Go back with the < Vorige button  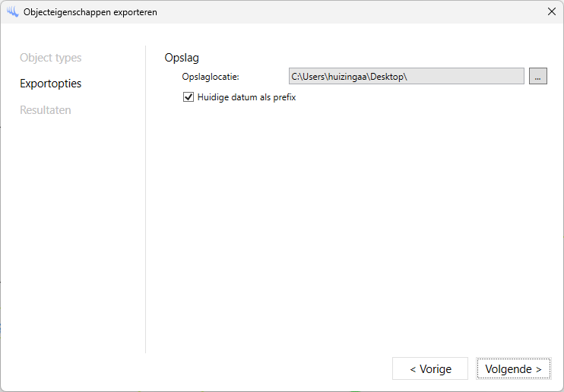[x=430, y=368]
